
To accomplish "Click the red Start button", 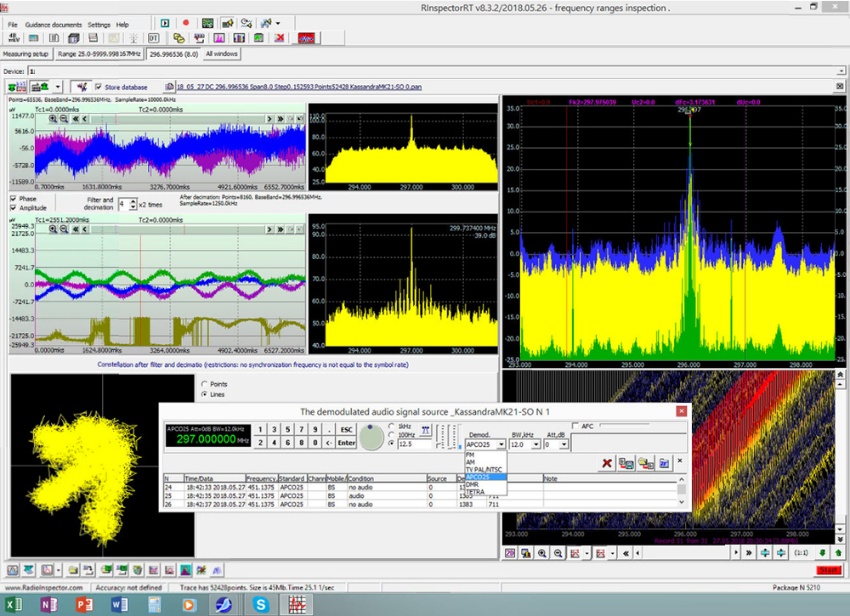I will (x=827, y=570).
